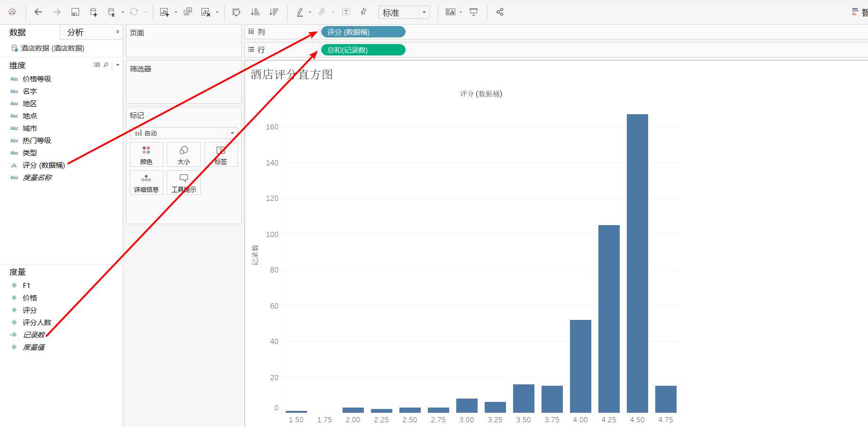Screen dimensions: 868x427
Task: Click the undo back arrow
Action: click(x=38, y=12)
